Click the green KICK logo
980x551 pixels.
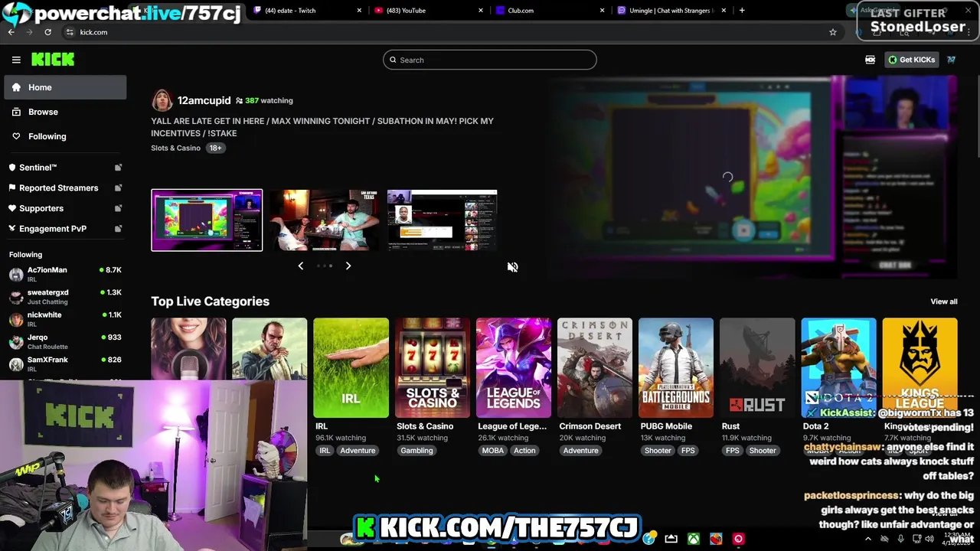click(x=53, y=60)
